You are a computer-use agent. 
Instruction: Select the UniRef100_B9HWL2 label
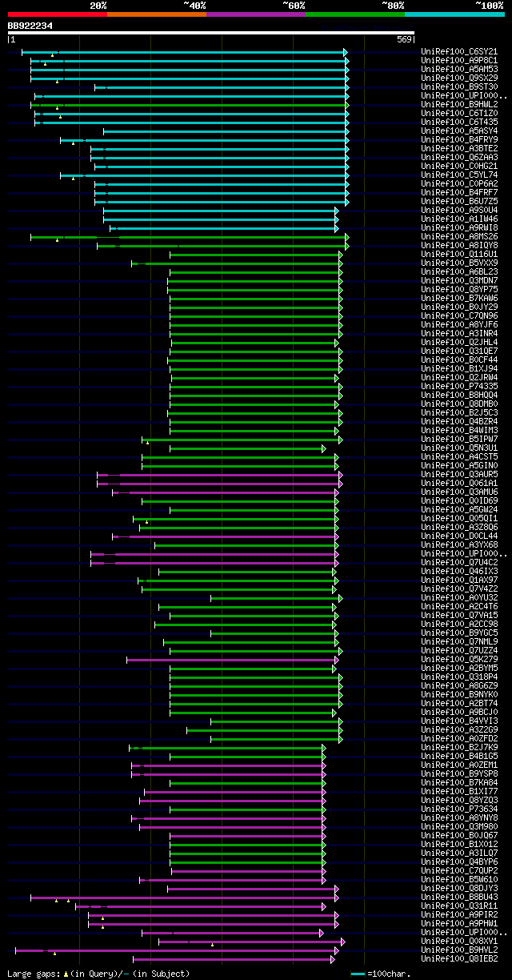point(459,105)
